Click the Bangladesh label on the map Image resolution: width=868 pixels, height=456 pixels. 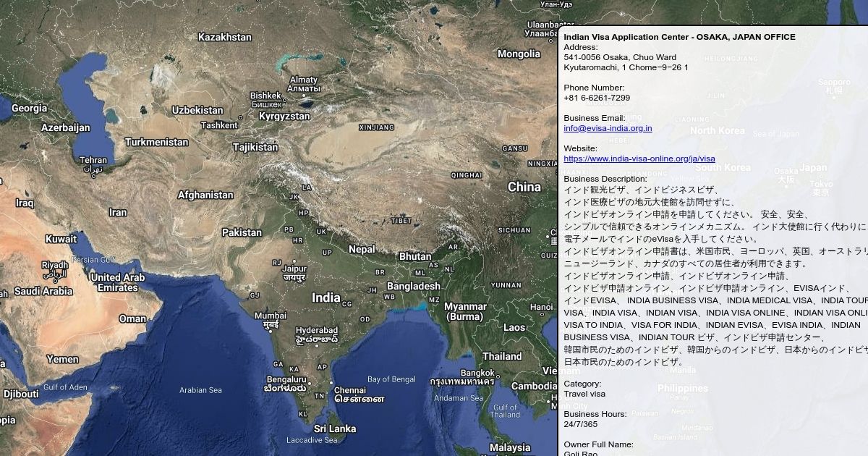tap(413, 286)
